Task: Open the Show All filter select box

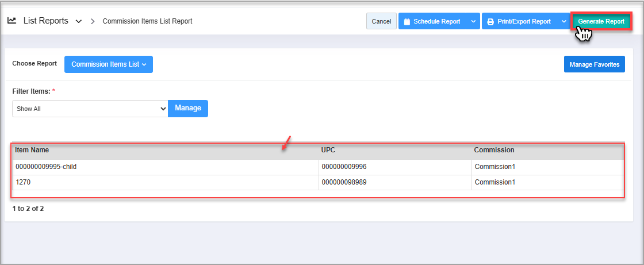Action: (90, 109)
